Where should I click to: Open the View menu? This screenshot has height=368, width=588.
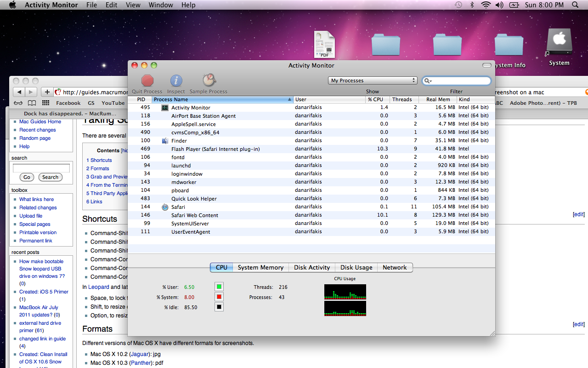[133, 5]
